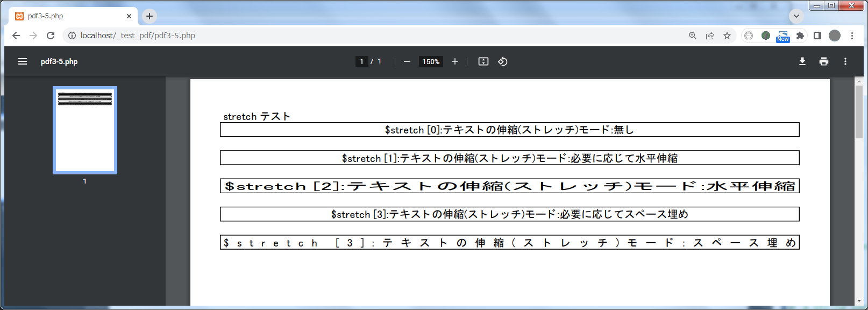Open the PDF sidebar hamburger menu
The width and height of the screenshot is (868, 310).
pos(23,61)
